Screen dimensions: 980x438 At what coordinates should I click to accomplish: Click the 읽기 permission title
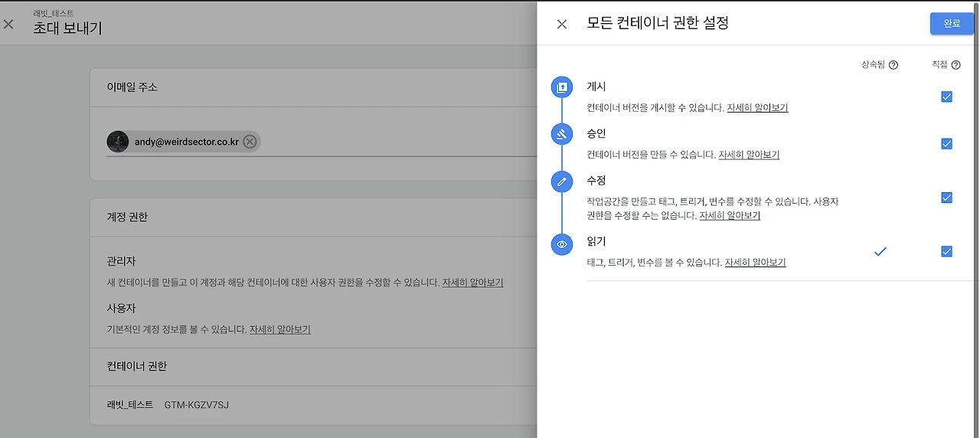(596, 242)
